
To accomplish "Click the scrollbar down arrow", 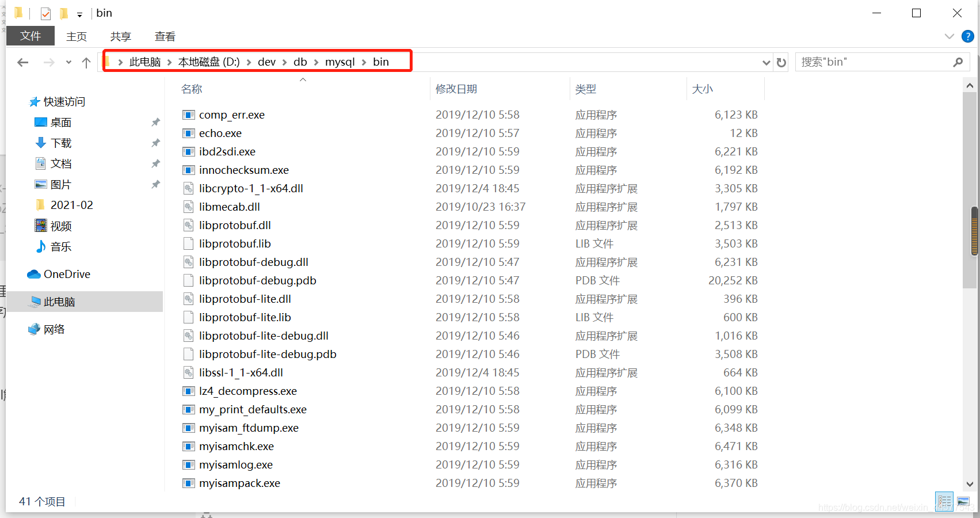I will [970, 484].
